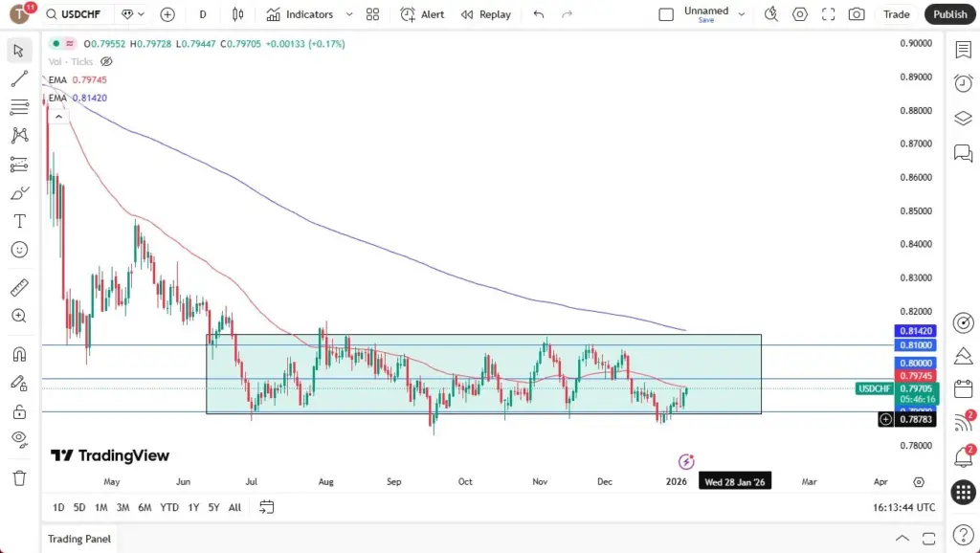Select the trend line drawing tool
This screenshot has height=553, width=980.
click(x=19, y=78)
